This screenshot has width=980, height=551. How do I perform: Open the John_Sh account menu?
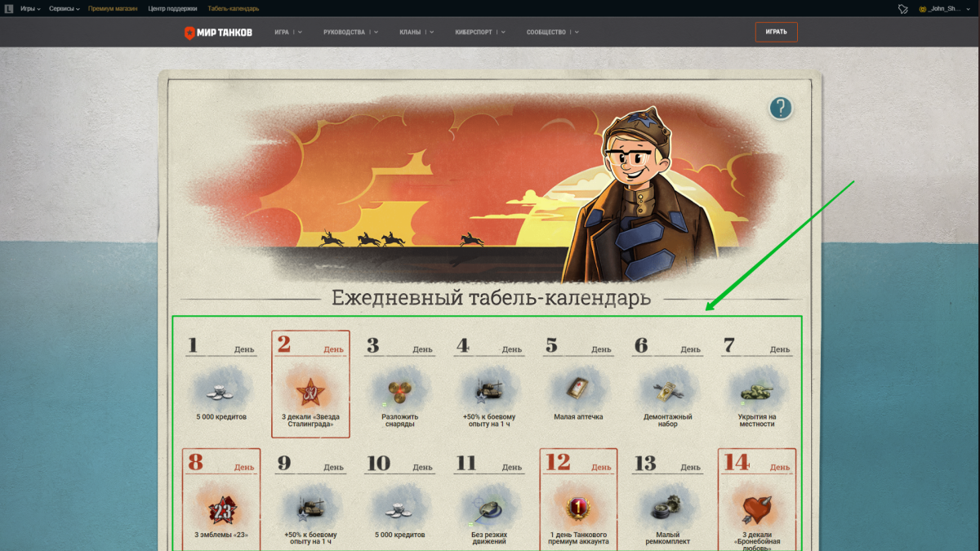(x=950, y=9)
